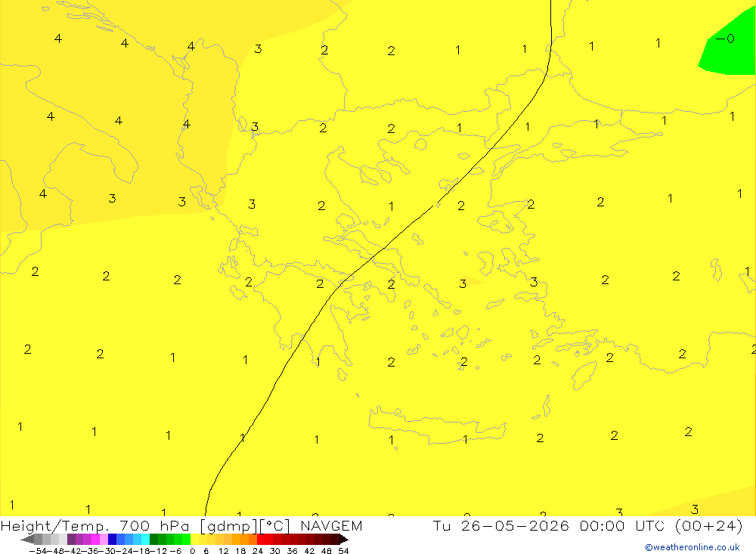Pick the magenta legend swatch

[95, 539]
